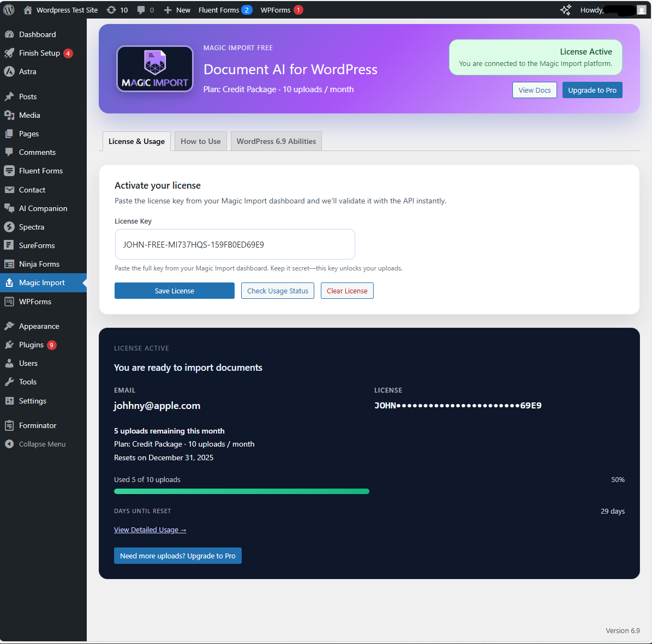
Task: Click the Plugins update badge showing 9
Action: tap(52, 345)
